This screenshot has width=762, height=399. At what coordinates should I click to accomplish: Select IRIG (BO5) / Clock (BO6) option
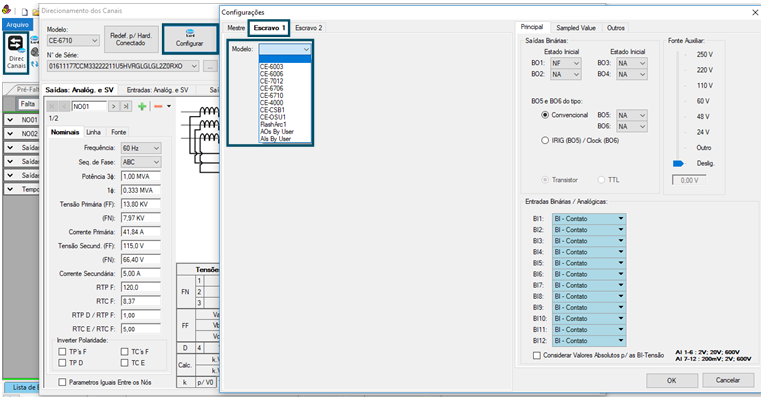tap(545, 141)
